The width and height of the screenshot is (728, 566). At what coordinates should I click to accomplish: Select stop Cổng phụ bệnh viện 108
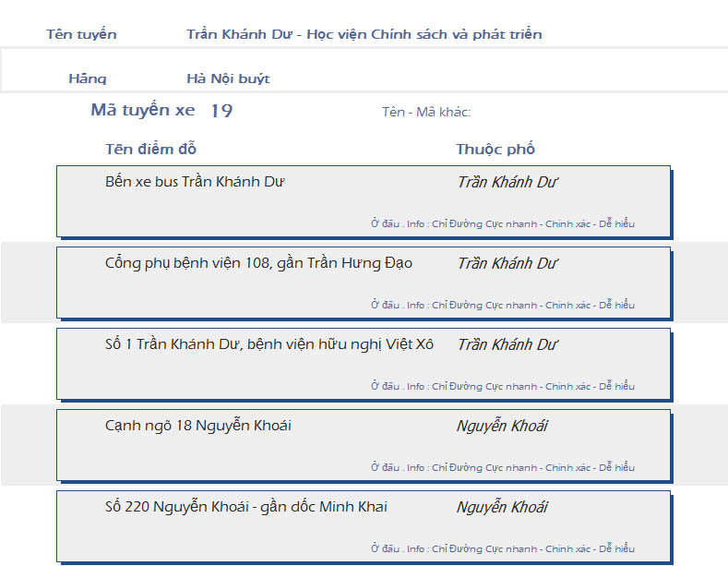click(258, 263)
